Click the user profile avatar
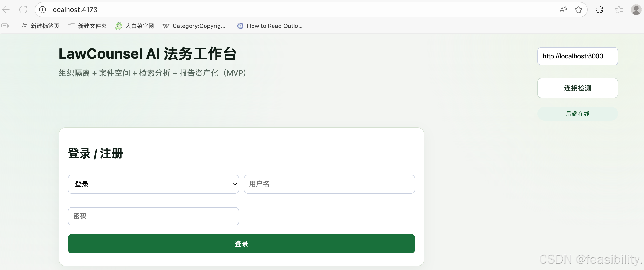This screenshot has height=270, width=644. click(636, 10)
